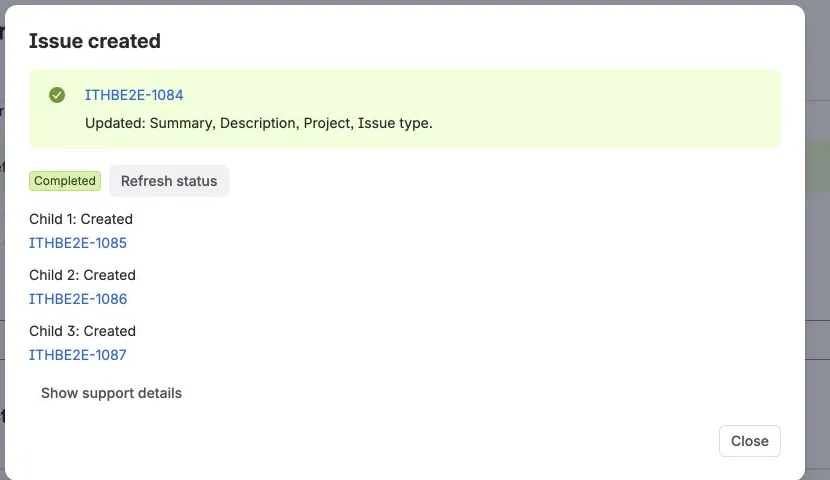Click the Child 1: Created label
This screenshot has width=830, height=480.
pos(81,219)
